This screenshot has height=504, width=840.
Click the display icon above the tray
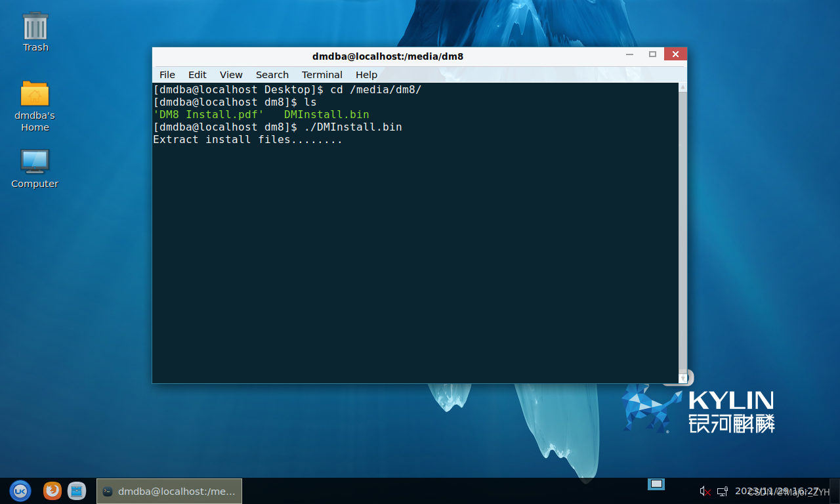coord(656,484)
